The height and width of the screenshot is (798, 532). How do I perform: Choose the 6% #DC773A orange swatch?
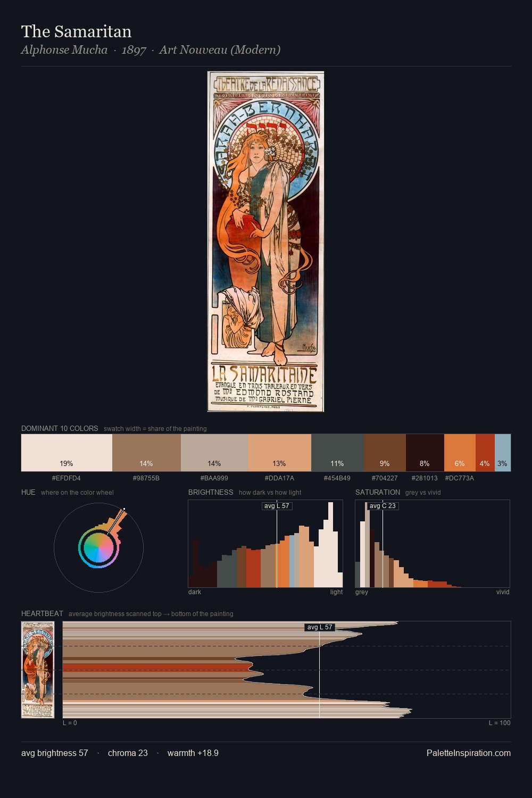click(x=460, y=453)
